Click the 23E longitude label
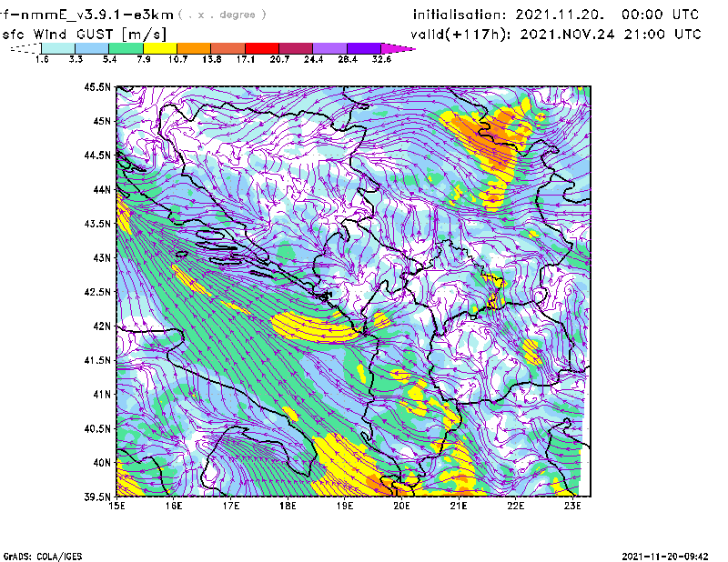Viewport: 728px width, 562px height. coord(572,506)
